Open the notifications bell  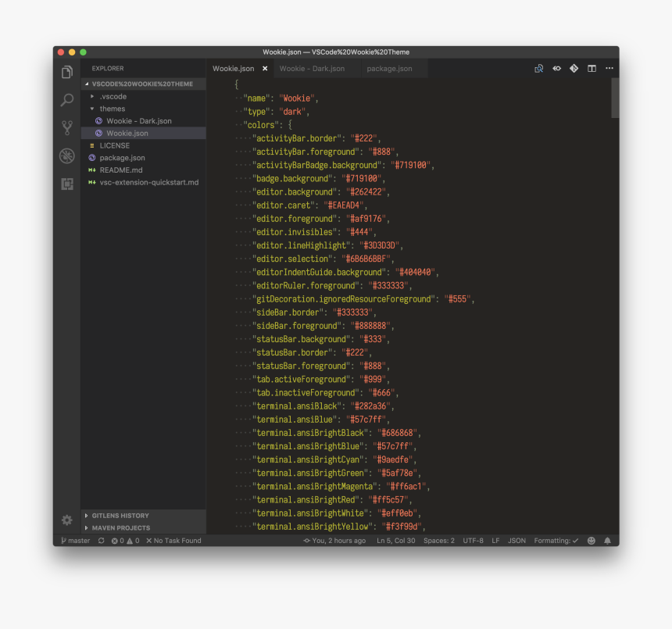607,540
